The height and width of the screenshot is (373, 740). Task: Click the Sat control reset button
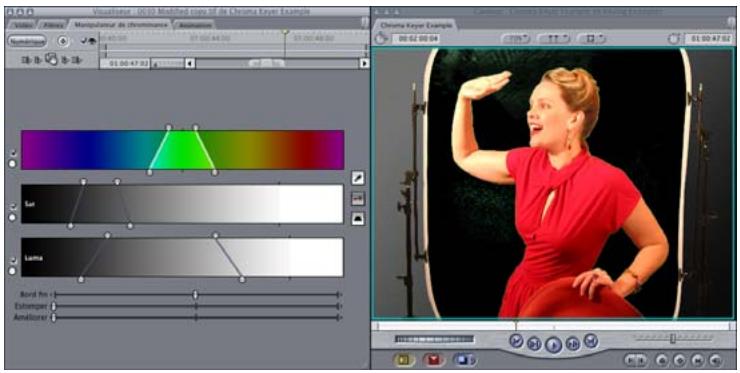[x=12, y=218]
